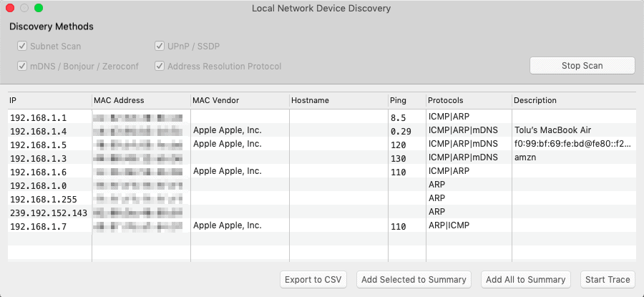Click the Start Trace button

click(608, 279)
